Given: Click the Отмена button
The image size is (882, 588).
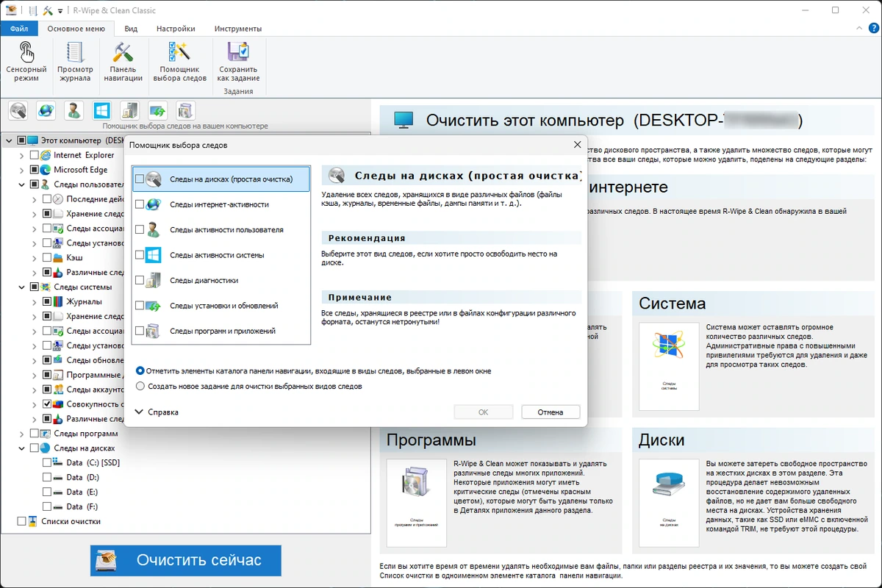Looking at the screenshot, I should pos(551,412).
